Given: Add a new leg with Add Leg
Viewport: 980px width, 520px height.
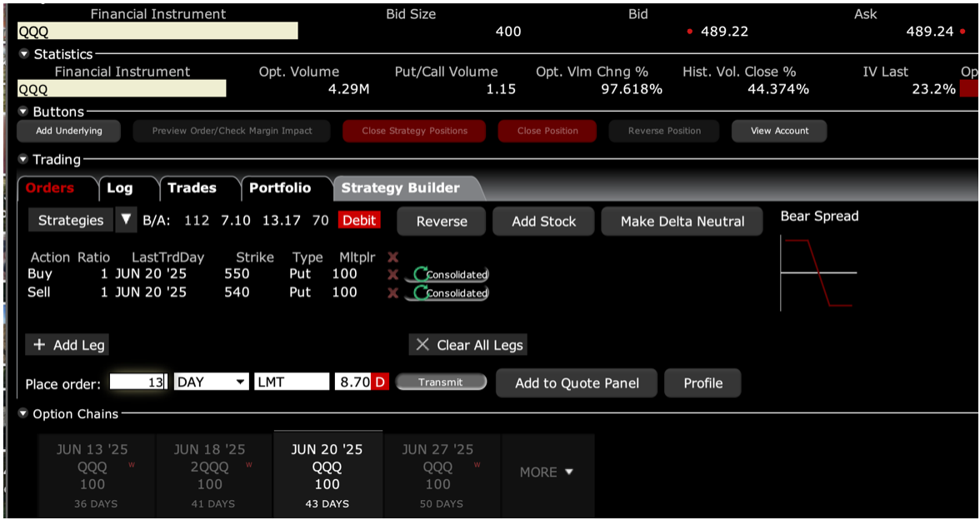Looking at the screenshot, I should pyautogui.click(x=67, y=345).
